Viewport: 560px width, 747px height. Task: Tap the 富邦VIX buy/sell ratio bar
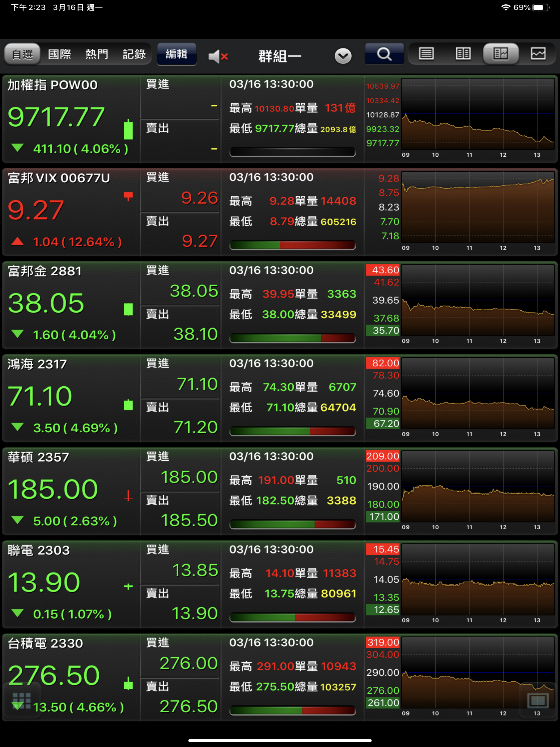pyautogui.click(x=293, y=245)
